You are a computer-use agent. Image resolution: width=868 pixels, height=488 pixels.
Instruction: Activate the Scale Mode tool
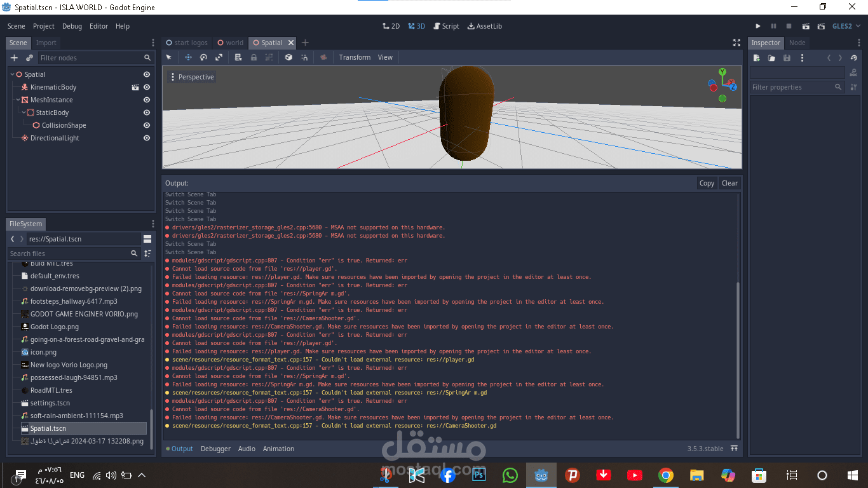point(219,57)
